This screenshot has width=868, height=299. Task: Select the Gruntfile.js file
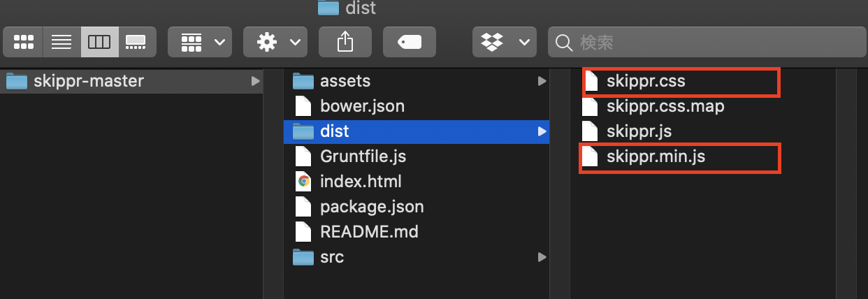(416, 155)
